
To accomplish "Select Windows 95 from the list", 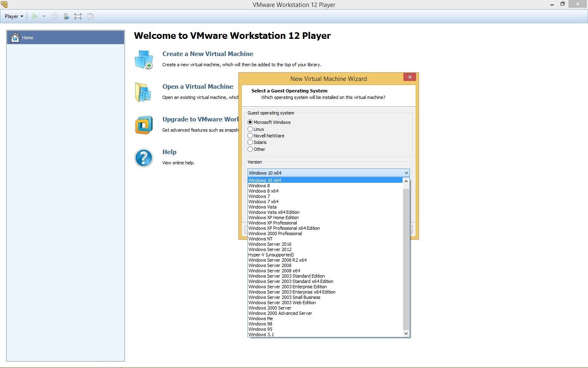I will pos(325,329).
